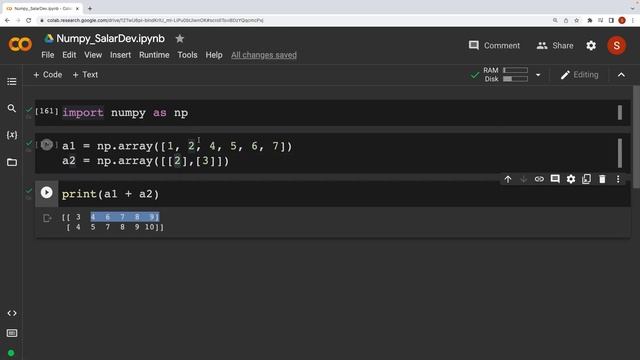640x360 pixels.
Task: Add a new Text cell
Action: point(85,75)
